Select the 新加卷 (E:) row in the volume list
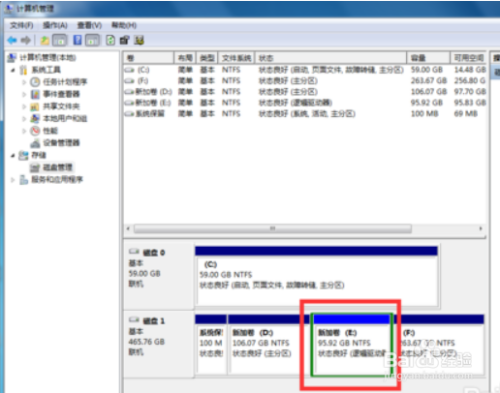 click(305, 103)
